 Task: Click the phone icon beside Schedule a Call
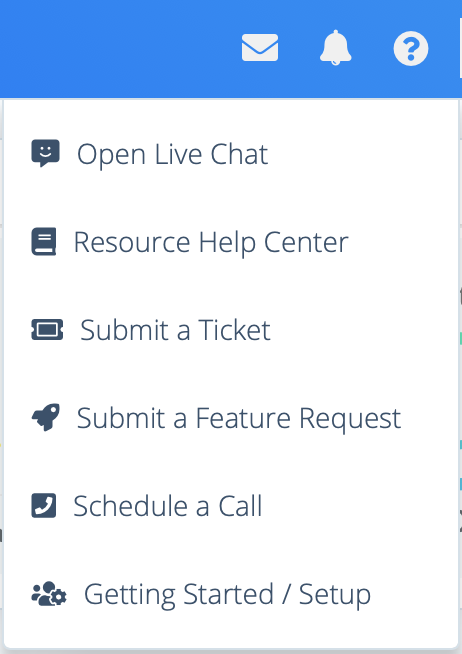coord(44,506)
